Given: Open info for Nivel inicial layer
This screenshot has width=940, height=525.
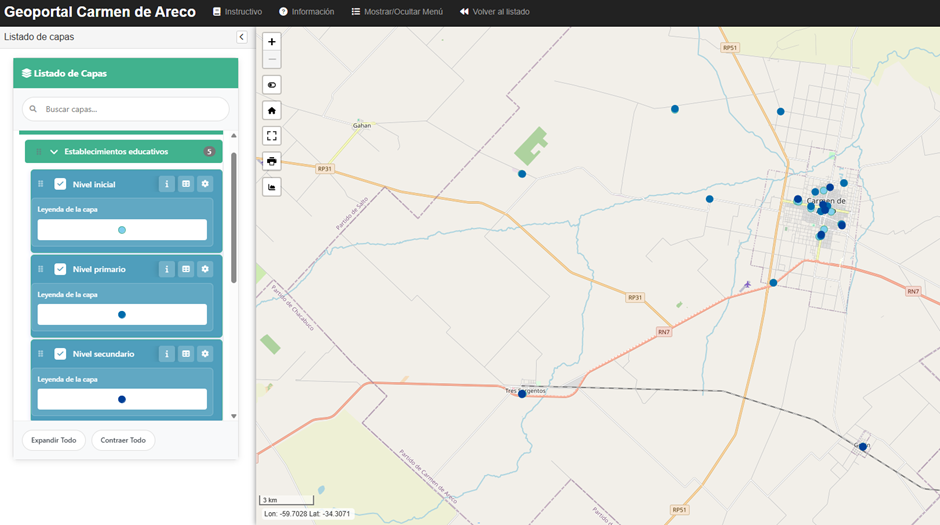Looking at the screenshot, I should (167, 184).
